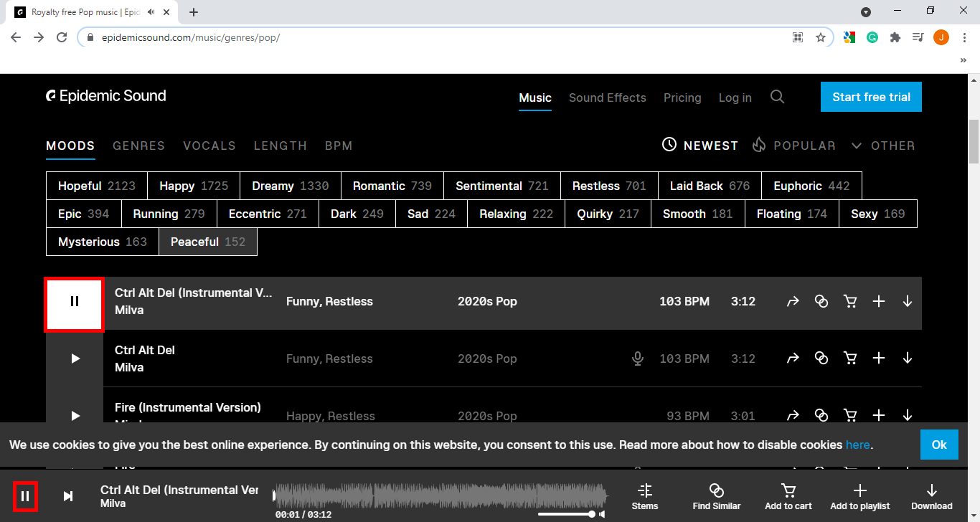Open Stems in the player bar
Viewport: 980px width, 522px height.
click(x=645, y=496)
